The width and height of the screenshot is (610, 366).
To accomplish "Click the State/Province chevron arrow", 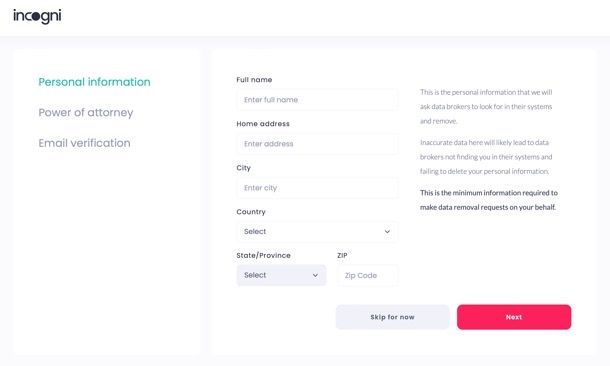I will 315,275.
